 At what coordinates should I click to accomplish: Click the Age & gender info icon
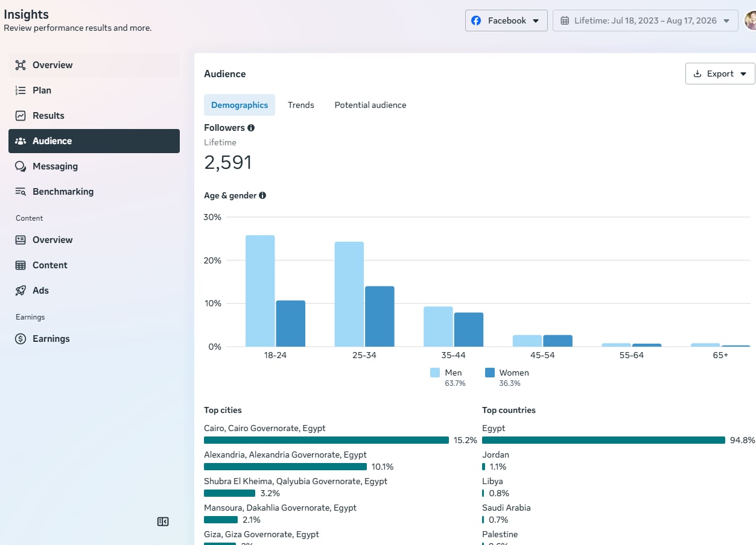pos(262,195)
